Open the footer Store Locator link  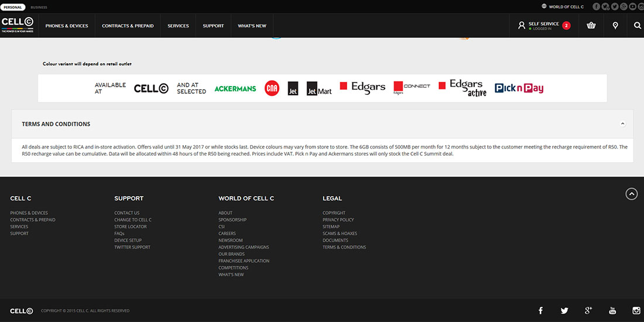click(x=130, y=227)
